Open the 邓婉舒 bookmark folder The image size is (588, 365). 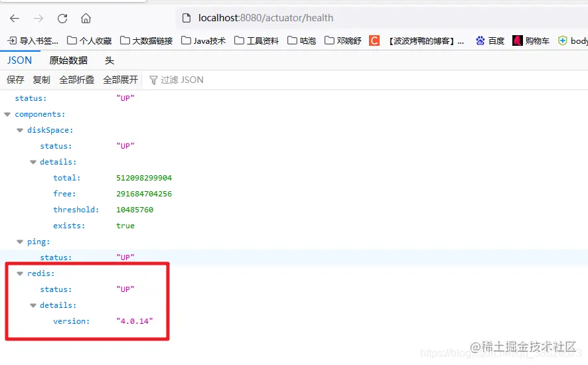342,40
